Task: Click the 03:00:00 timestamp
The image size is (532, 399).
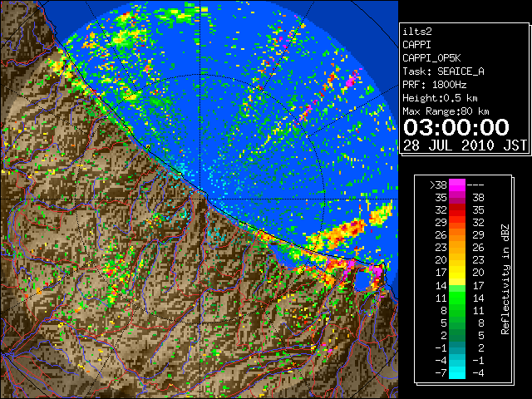Action: coord(456,127)
